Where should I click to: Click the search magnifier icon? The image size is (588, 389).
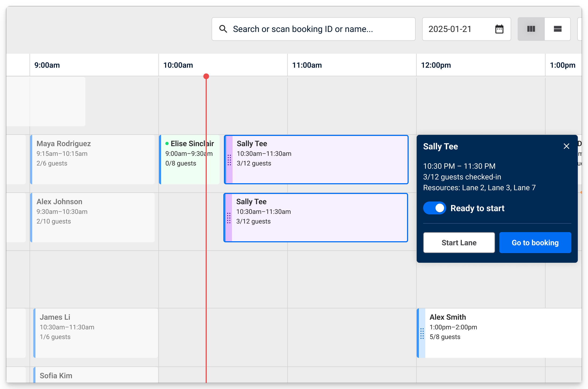[223, 29]
